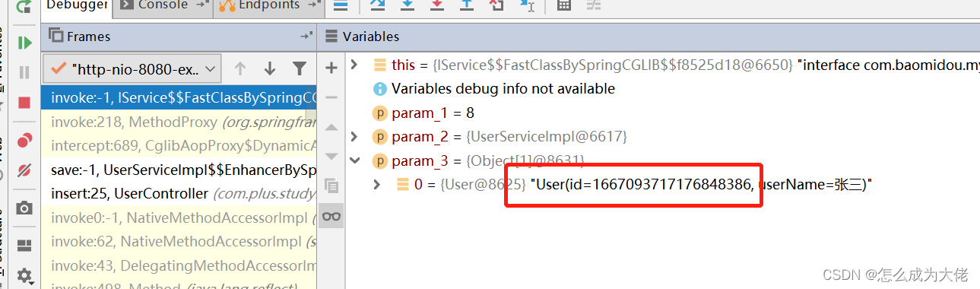Image resolution: width=980 pixels, height=289 pixels.
Task: Open the Evaluate Expression calculator
Action: click(x=564, y=5)
